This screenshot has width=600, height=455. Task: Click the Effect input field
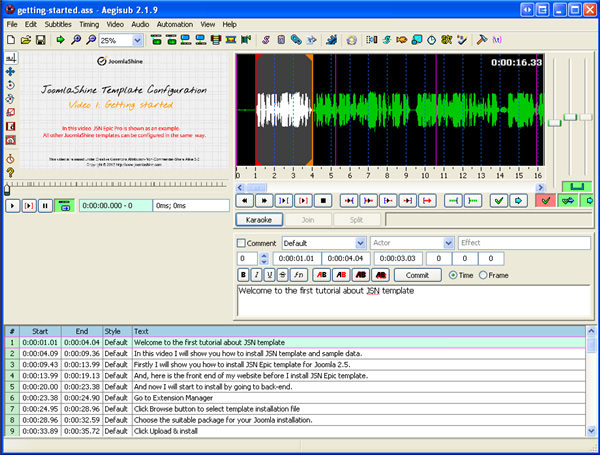pos(524,243)
